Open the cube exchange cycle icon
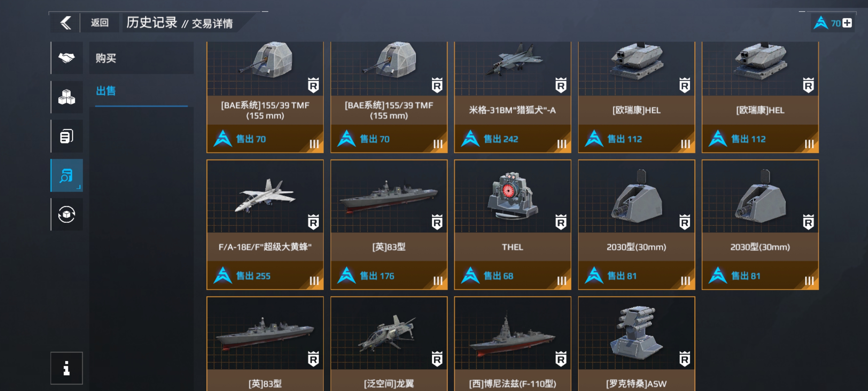Image resolution: width=868 pixels, height=391 pixels. click(67, 214)
